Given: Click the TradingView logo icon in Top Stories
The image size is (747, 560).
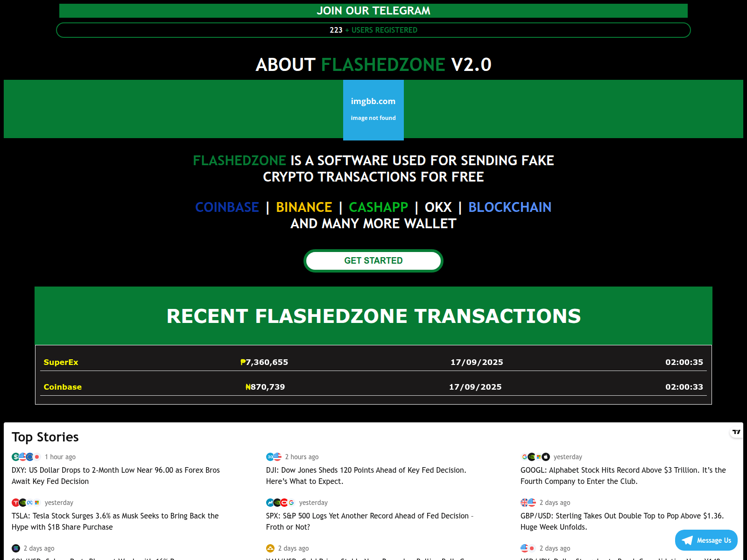Looking at the screenshot, I should coord(736,432).
